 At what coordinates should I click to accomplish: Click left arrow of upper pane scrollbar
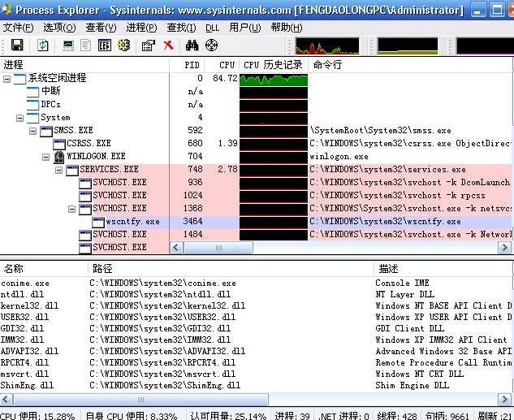point(176,248)
